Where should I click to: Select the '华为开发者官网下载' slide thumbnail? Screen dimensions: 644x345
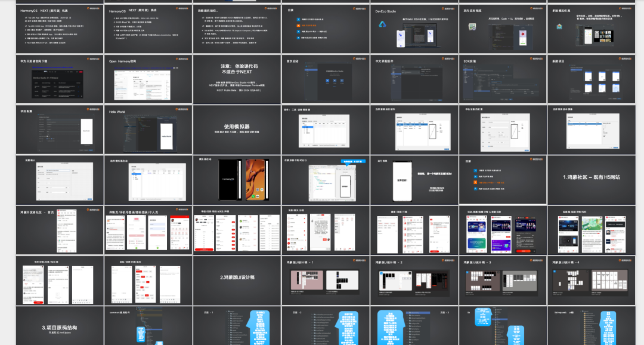(60, 79)
